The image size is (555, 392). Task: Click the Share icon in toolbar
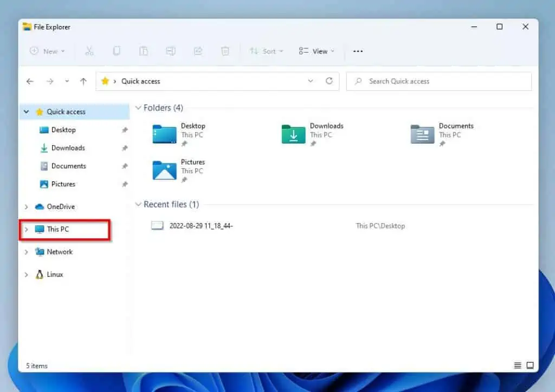198,51
